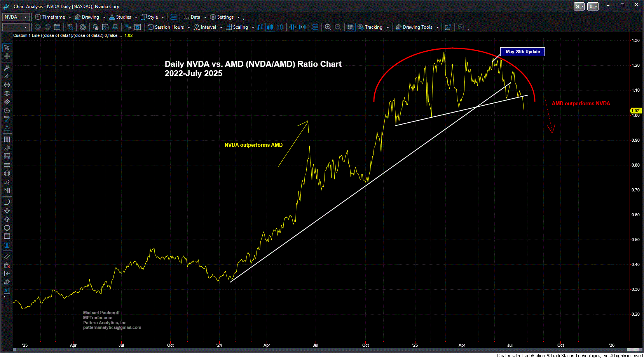Viewport: 644px width, 358px height.
Task: Toggle the grid data tip button
Action: [x=351, y=27]
